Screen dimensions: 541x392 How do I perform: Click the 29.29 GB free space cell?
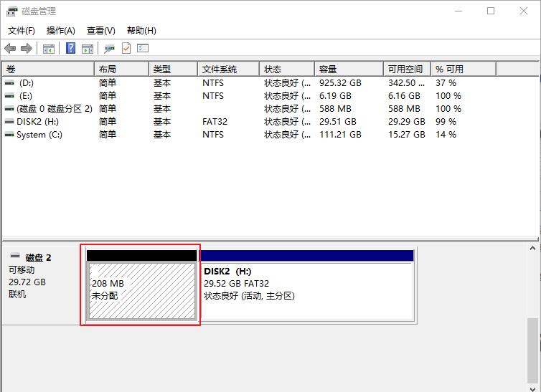pyautogui.click(x=406, y=122)
